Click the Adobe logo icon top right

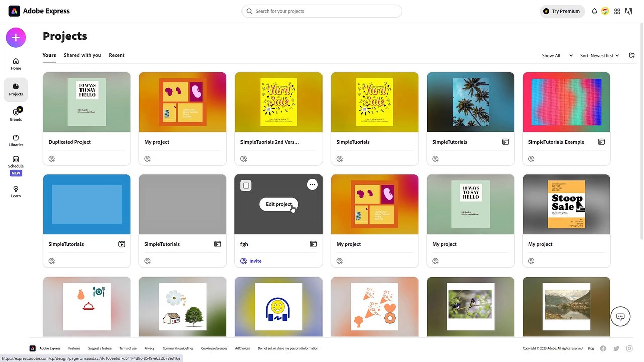click(628, 11)
